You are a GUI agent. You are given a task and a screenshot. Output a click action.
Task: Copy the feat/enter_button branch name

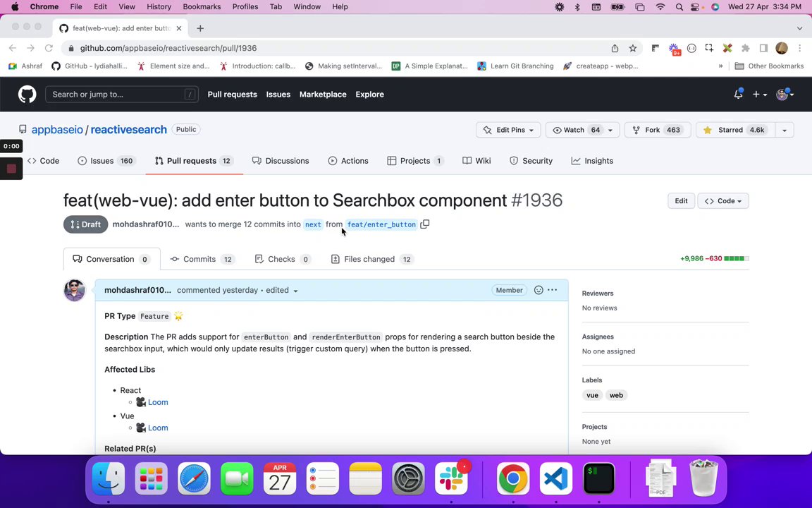(424, 224)
